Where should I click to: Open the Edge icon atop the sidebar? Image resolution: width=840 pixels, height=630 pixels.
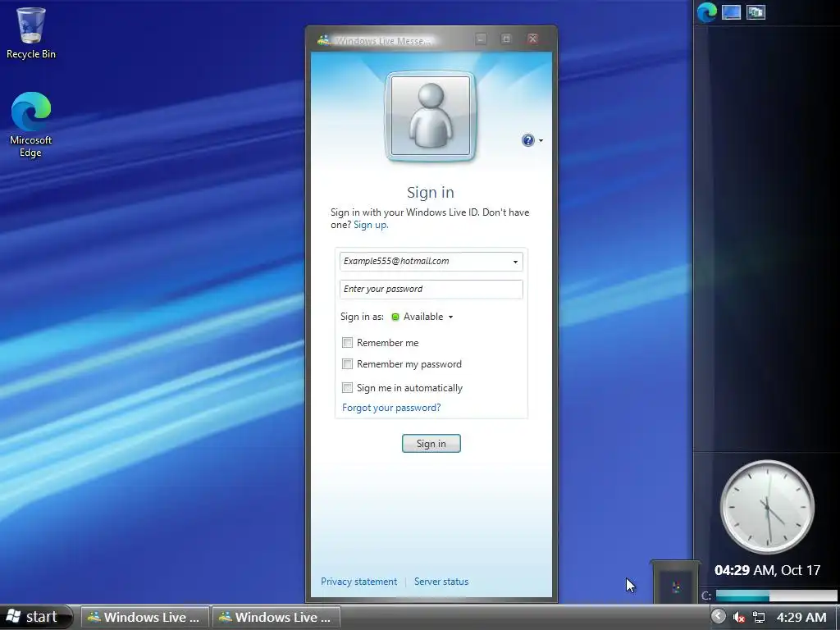[706, 12]
